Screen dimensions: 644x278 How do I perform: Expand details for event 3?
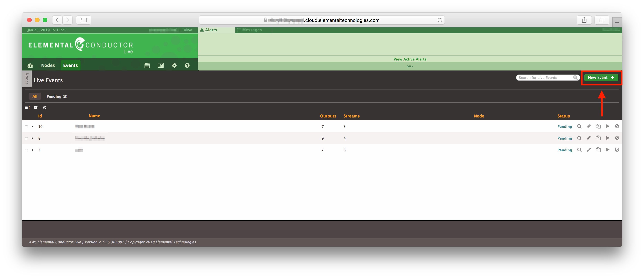tap(32, 150)
